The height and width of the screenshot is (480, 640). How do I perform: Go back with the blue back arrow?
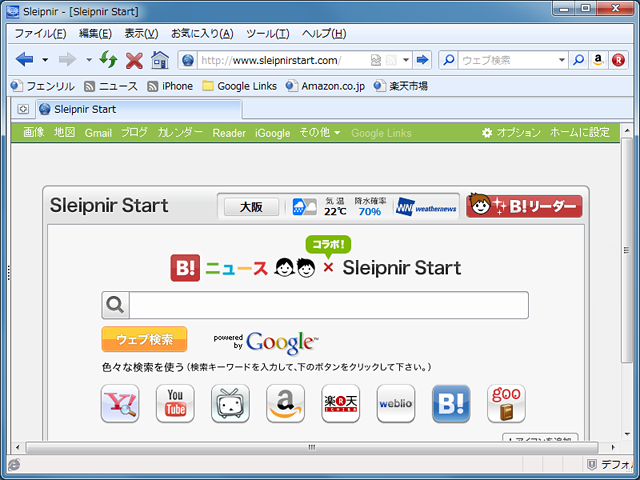coord(24,60)
